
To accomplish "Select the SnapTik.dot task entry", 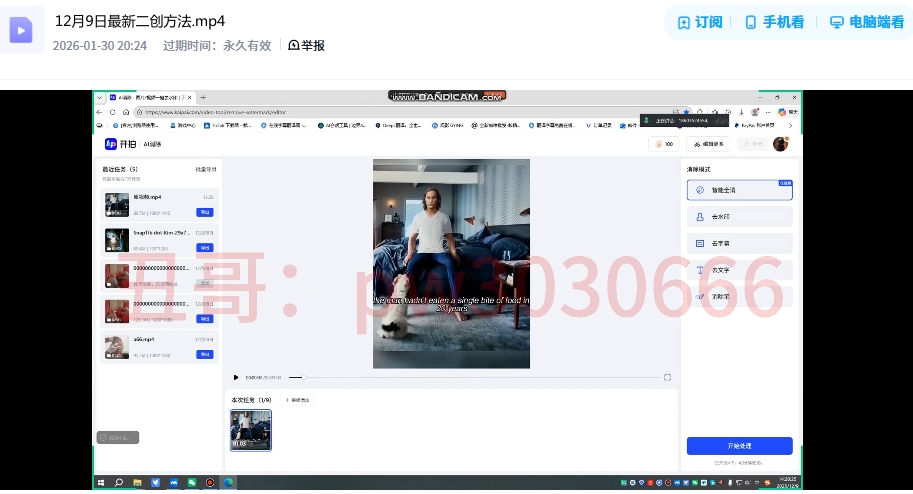I will (x=160, y=240).
